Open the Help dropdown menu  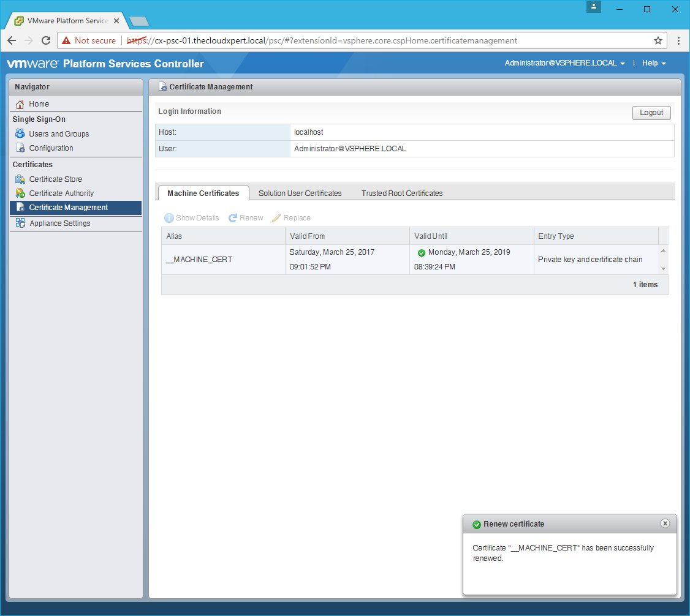click(x=653, y=63)
